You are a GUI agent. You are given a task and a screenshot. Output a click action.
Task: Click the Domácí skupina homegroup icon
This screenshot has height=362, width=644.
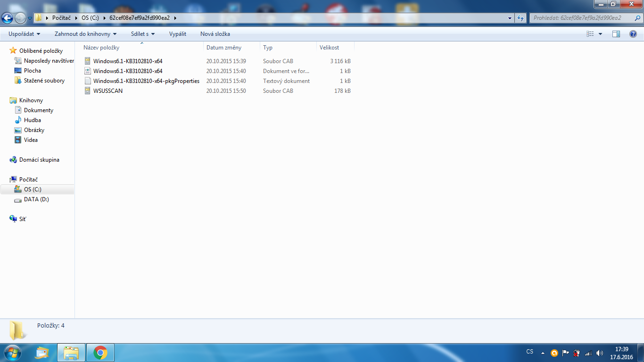(x=13, y=160)
